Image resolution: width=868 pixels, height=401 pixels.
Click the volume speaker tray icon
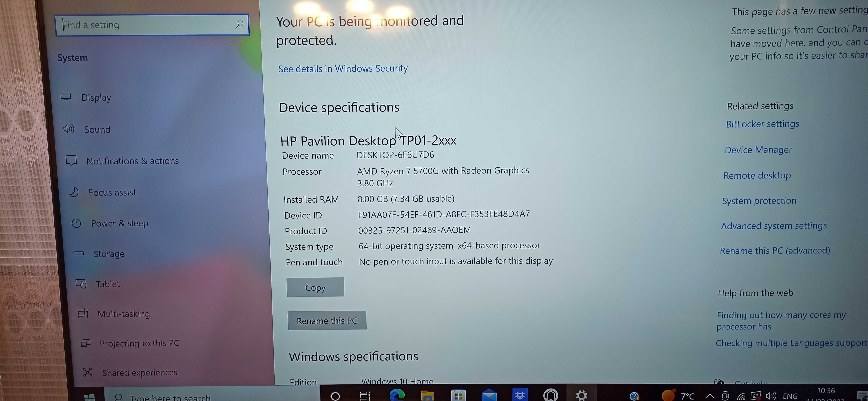point(771,396)
